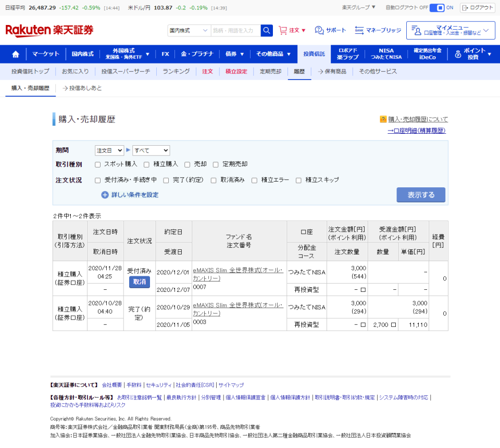Expand the 楽天グループ dropdown
This screenshot has height=448, width=500.
359,7
